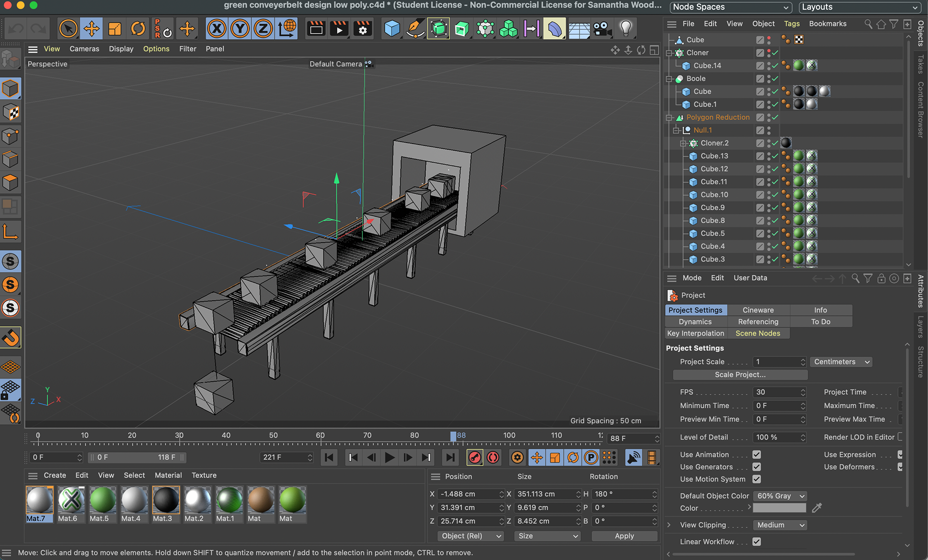Collapse the Polygon Reduction tree item
The width and height of the screenshot is (928, 560).
click(669, 117)
